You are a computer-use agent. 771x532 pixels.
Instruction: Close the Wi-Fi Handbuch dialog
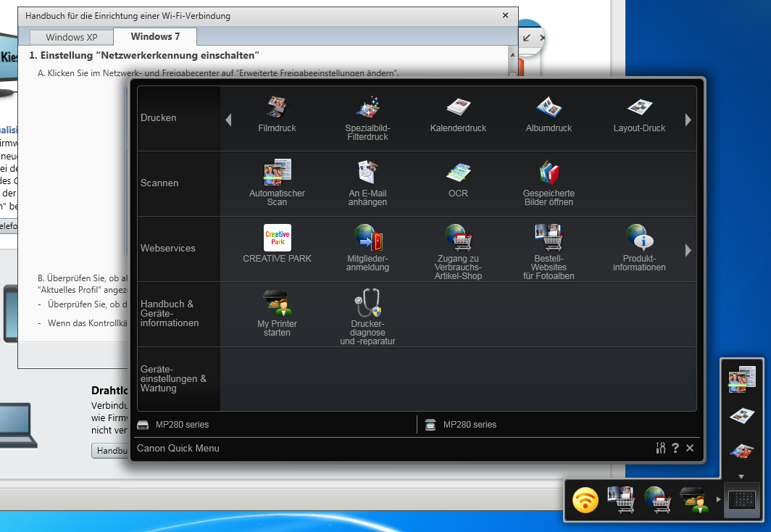(x=505, y=15)
